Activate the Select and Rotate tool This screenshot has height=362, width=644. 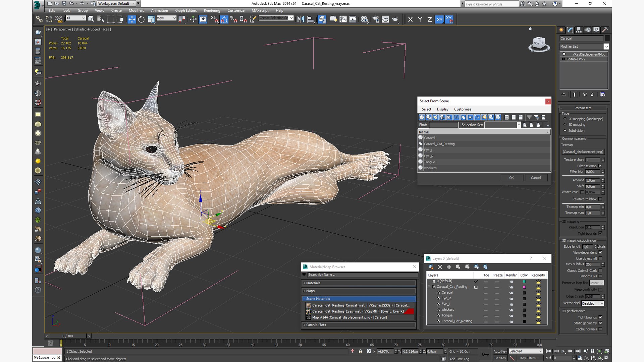point(142,19)
